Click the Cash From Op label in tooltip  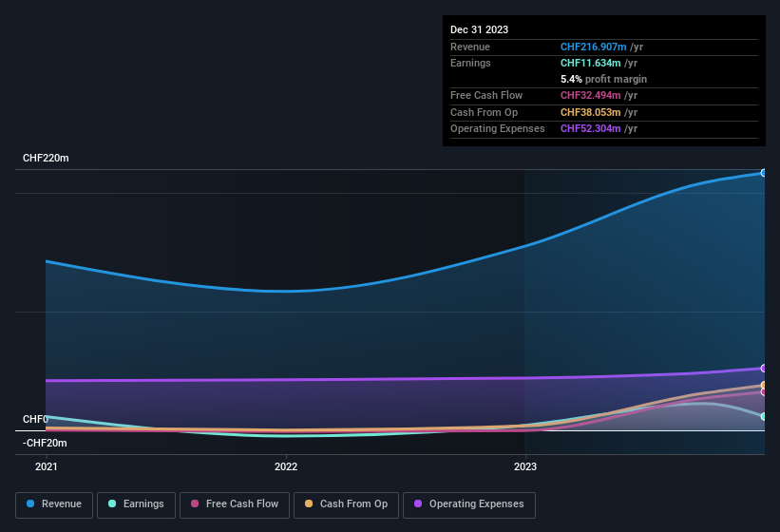tap(484, 112)
